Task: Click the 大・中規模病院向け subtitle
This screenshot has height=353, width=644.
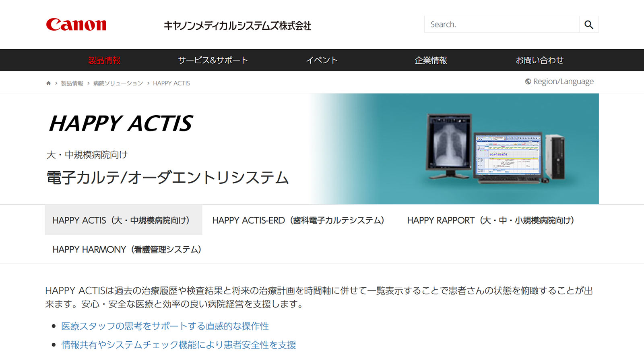Action: pyautogui.click(x=87, y=155)
